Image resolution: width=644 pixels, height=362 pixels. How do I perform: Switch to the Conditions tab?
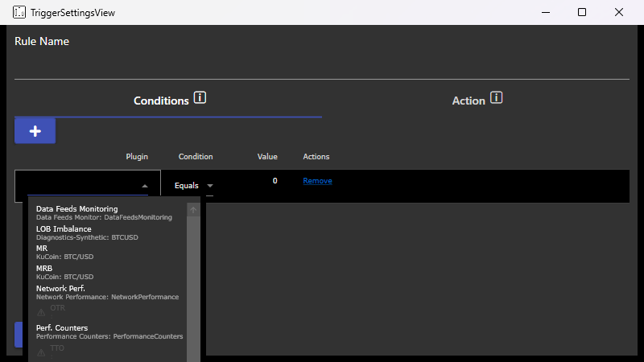(168, 100)
